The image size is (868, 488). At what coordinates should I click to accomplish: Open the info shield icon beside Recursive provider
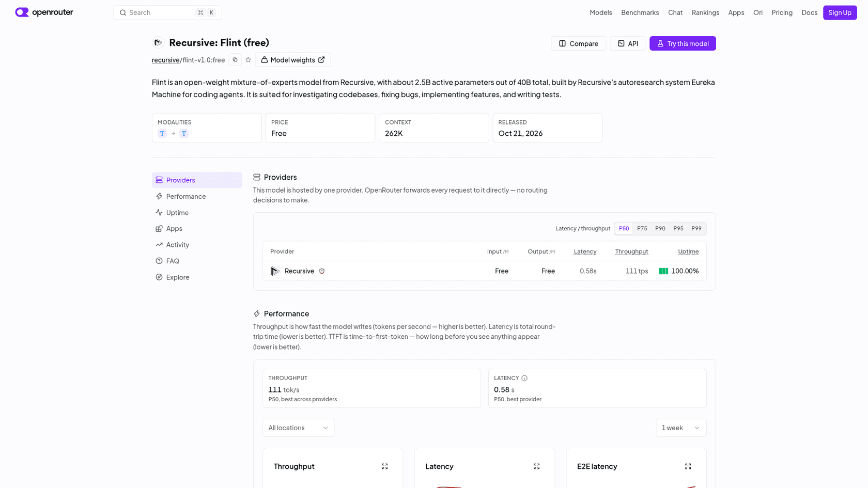[322, 271]
